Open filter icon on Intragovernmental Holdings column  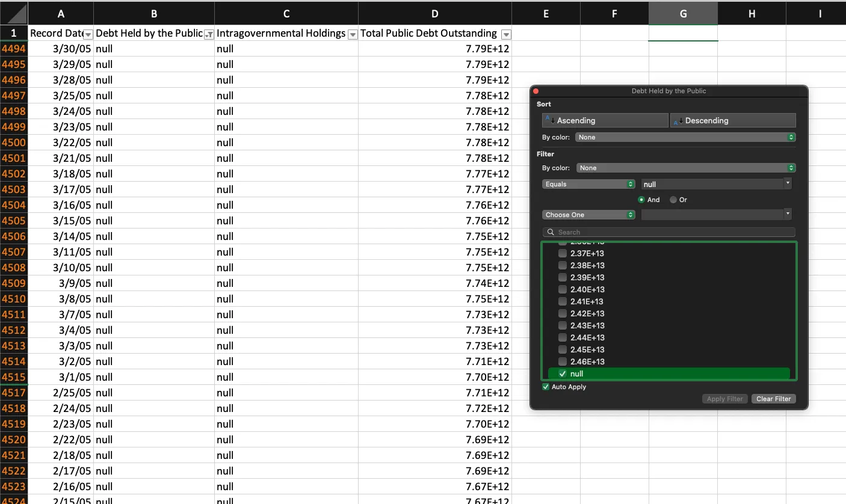click(353, 35)
